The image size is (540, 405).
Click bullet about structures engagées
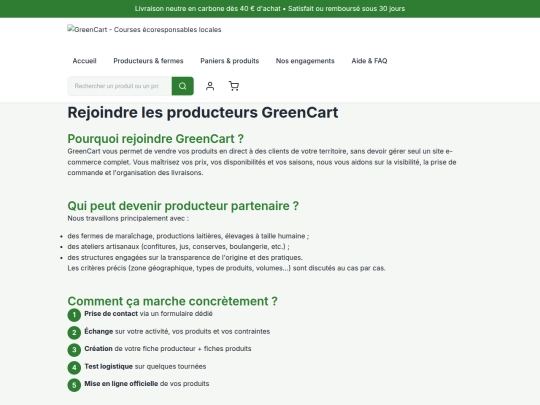click(185, 258)
